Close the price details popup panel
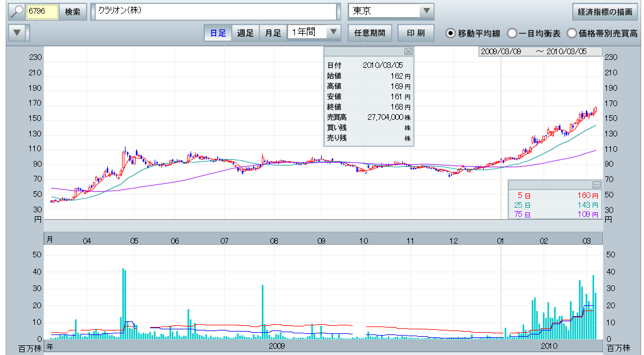This screenshot has height=355, width=644. point(408,51)
